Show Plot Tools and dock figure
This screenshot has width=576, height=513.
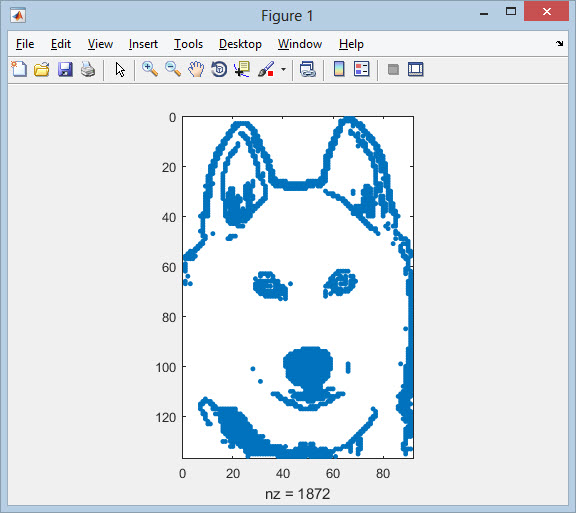415,69
